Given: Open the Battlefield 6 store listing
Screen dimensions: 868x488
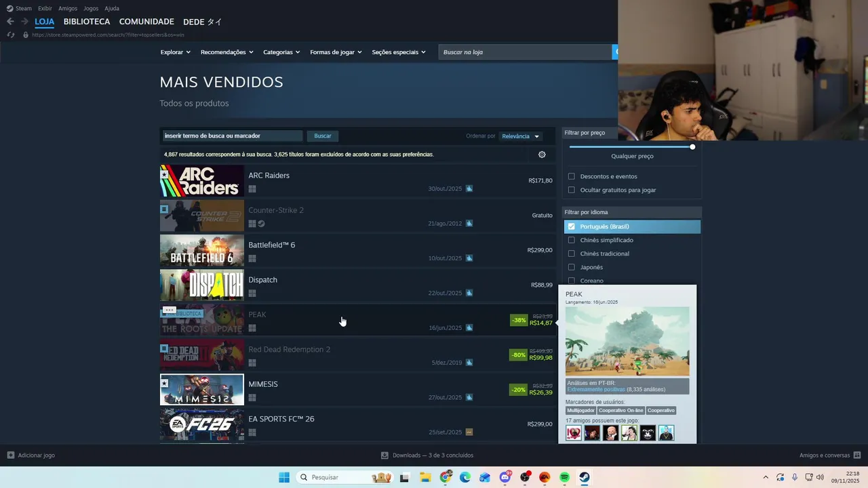Looking at the screenshot, I should (x=358, y=250).
